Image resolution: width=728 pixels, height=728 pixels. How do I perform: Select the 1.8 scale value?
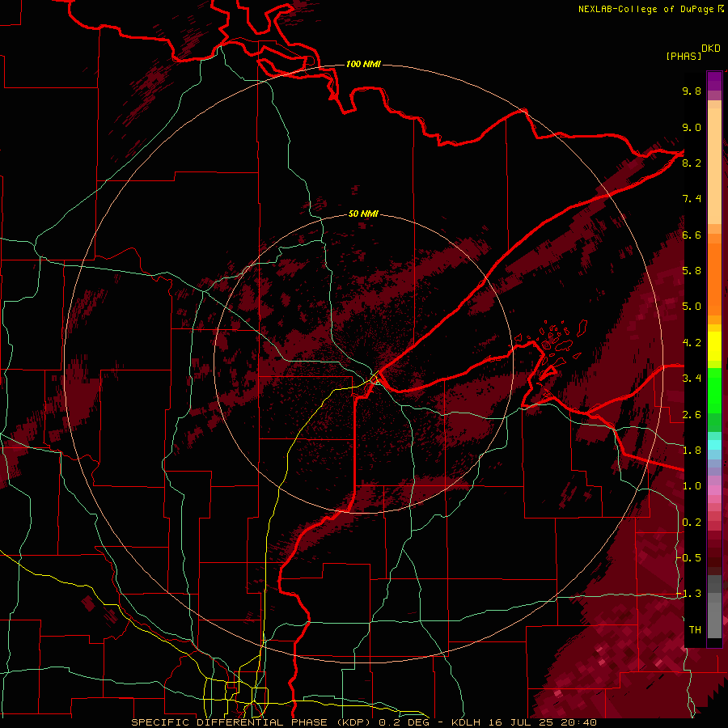(x=692, y=451)
